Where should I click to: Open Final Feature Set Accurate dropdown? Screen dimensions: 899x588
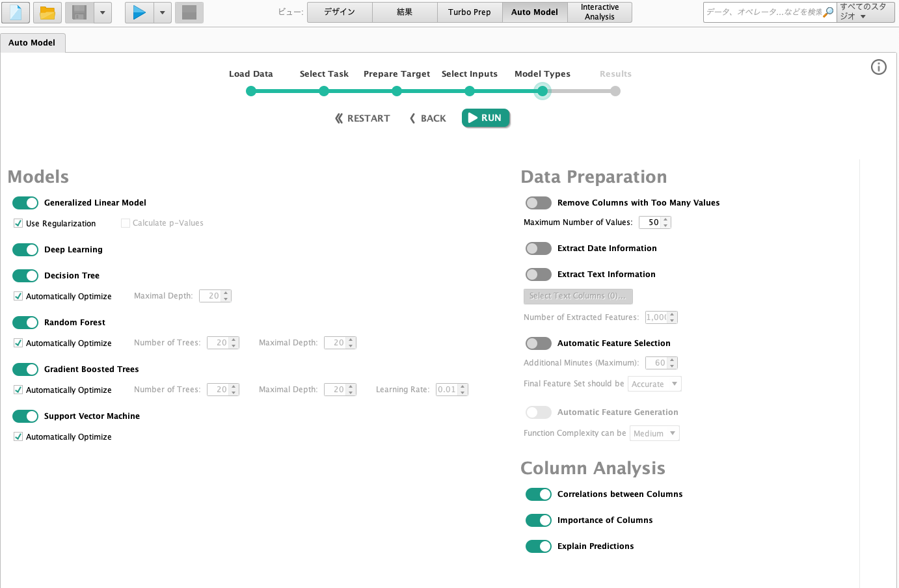[x=654, y=384]
